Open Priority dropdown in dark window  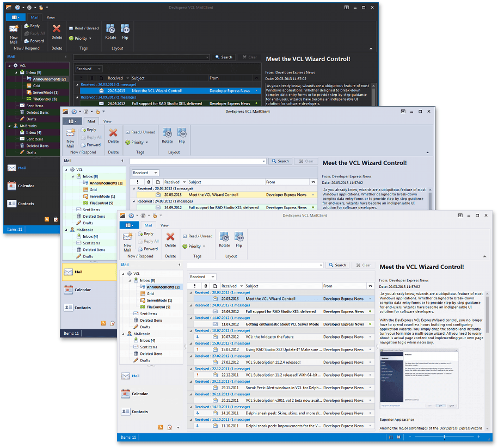tap(80, 38)
